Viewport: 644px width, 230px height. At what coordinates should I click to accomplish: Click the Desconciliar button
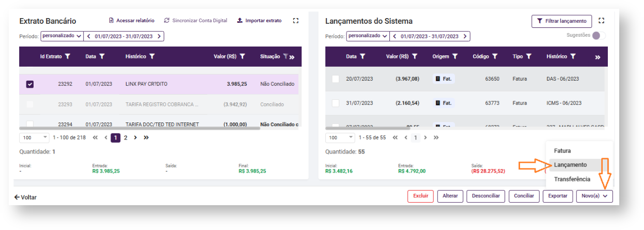pos(486,196)
